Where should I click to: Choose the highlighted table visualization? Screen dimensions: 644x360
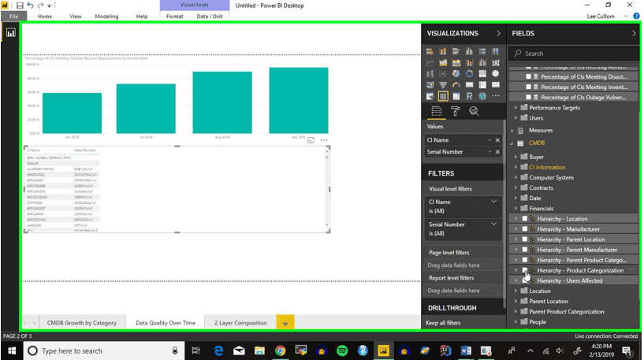tap(443, 96)
